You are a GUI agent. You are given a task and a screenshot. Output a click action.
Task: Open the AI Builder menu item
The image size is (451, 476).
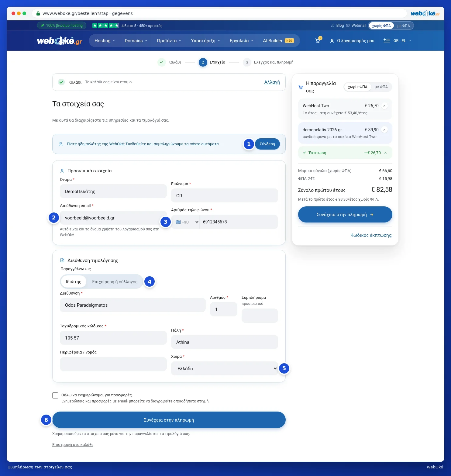pyautogui.click(x=278, y=41)
